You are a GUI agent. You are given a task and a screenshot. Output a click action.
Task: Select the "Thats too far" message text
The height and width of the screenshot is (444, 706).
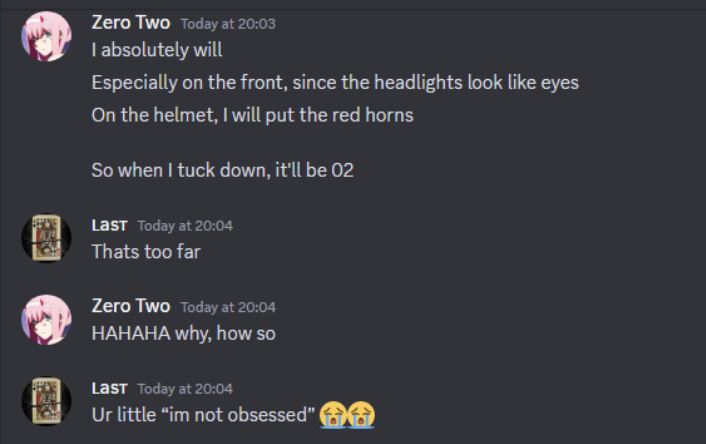tap(146, 252)
